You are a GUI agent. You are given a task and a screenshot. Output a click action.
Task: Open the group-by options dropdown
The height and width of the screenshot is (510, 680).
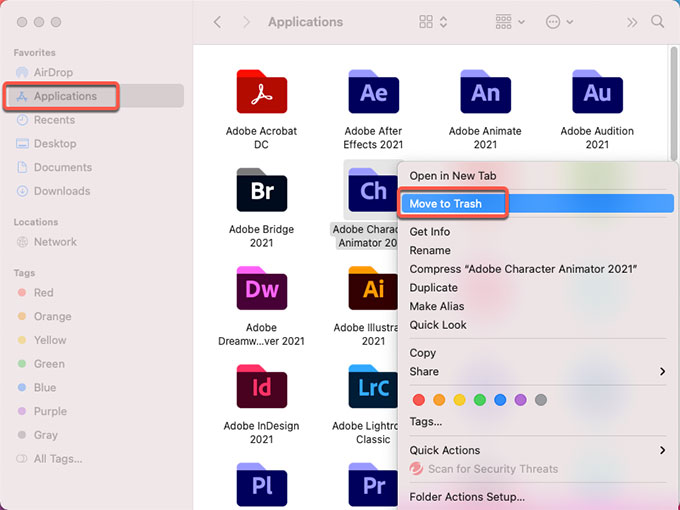510,22
